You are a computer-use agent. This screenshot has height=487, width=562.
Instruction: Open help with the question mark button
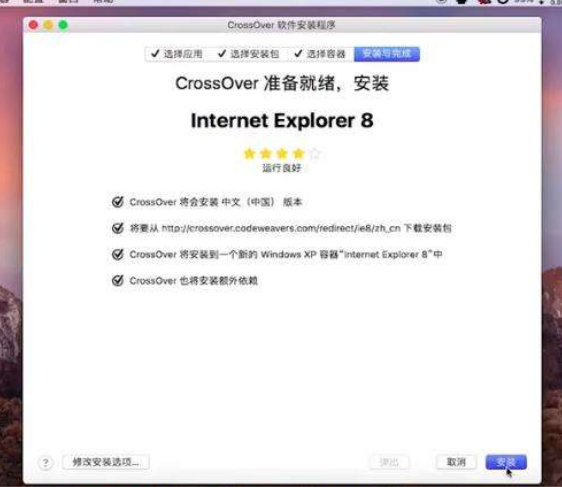tap(46, 463)
